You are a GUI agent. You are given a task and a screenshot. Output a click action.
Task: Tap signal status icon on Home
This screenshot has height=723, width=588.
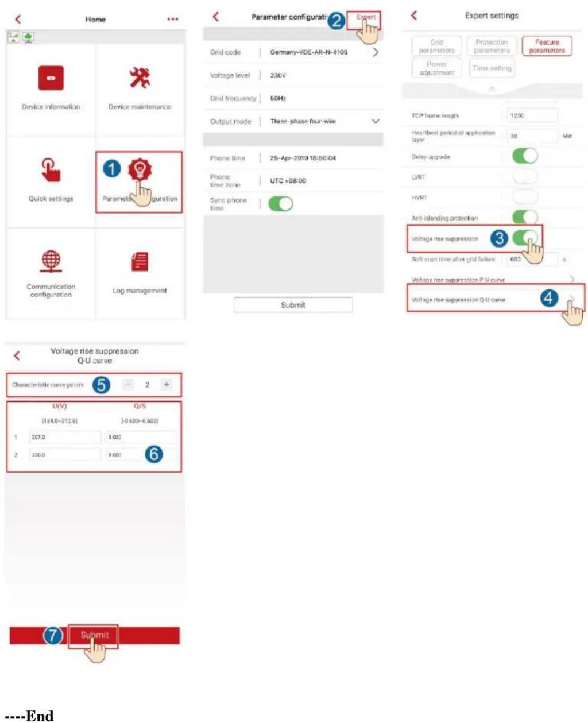click(14, 37)
